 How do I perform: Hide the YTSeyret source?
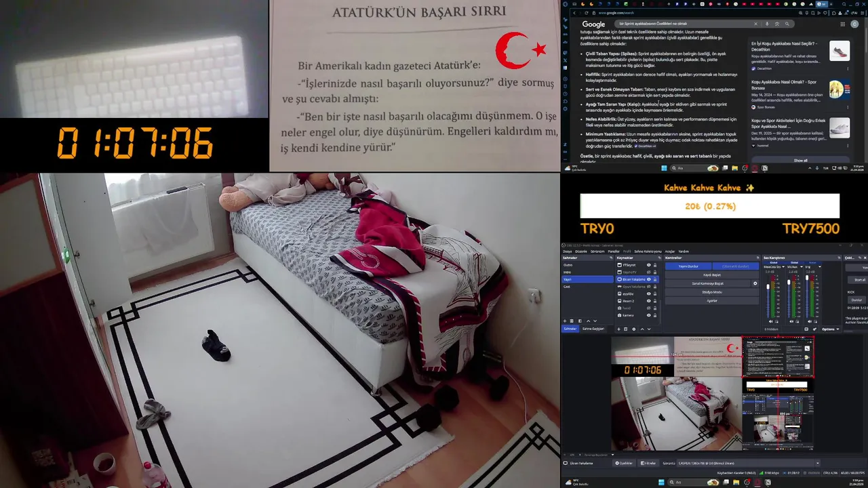tap(649, 265)
